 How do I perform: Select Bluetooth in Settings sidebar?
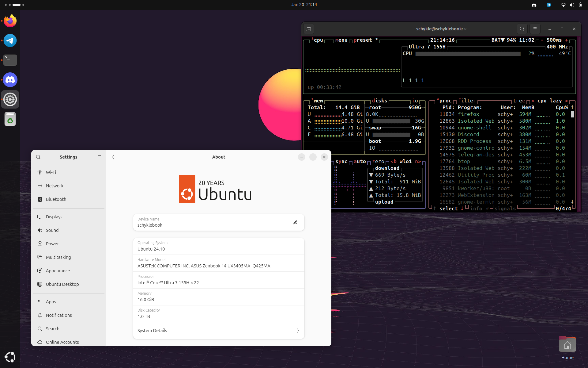(69, 199)
